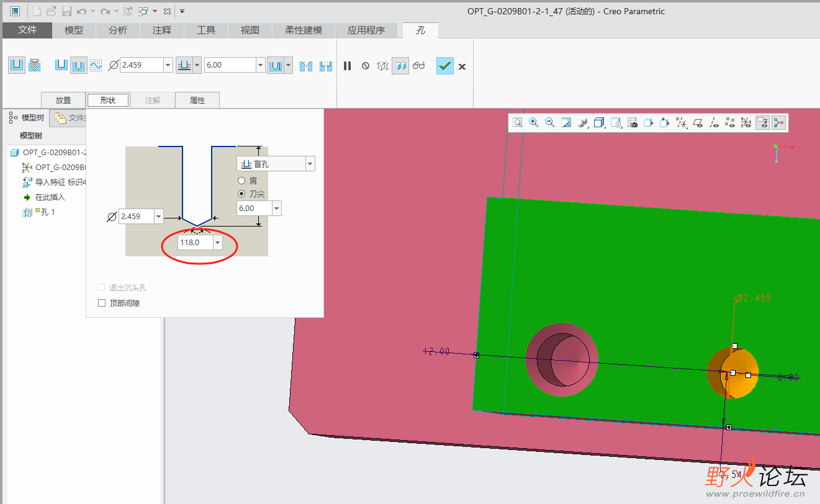Screen dimensions: 820x504
Task: Open the 放置 panel button
Action: point(63,100)
